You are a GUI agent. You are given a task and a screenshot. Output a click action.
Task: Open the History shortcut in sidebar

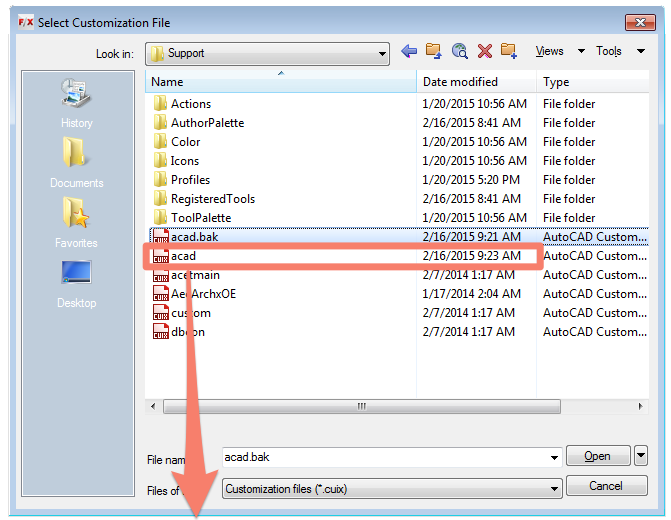pyautogui.click(x=77, y=103)
